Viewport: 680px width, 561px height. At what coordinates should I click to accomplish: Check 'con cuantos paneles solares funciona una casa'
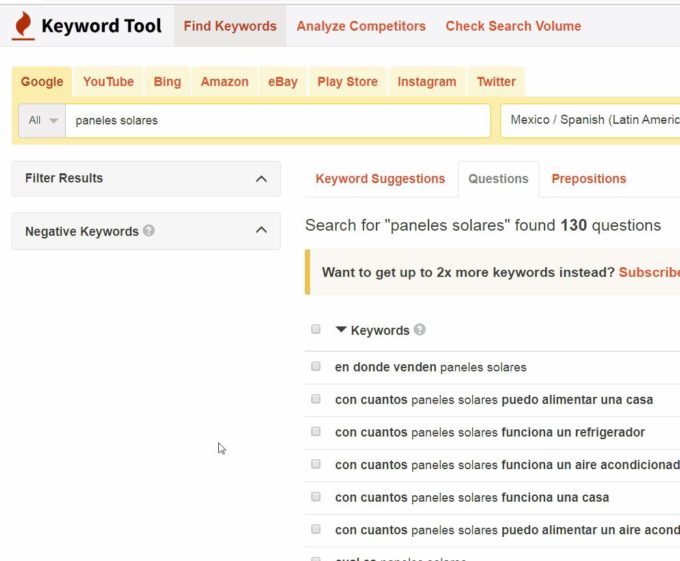click(316, 496)
